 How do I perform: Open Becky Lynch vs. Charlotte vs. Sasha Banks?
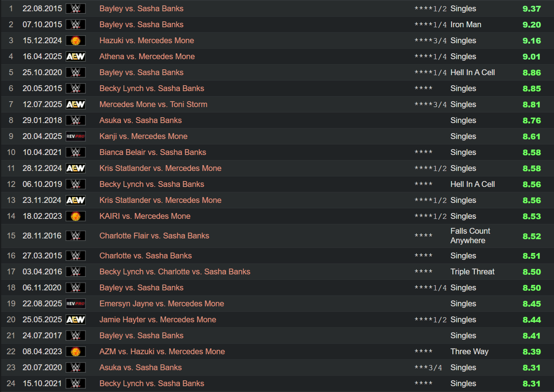(175, 272)
